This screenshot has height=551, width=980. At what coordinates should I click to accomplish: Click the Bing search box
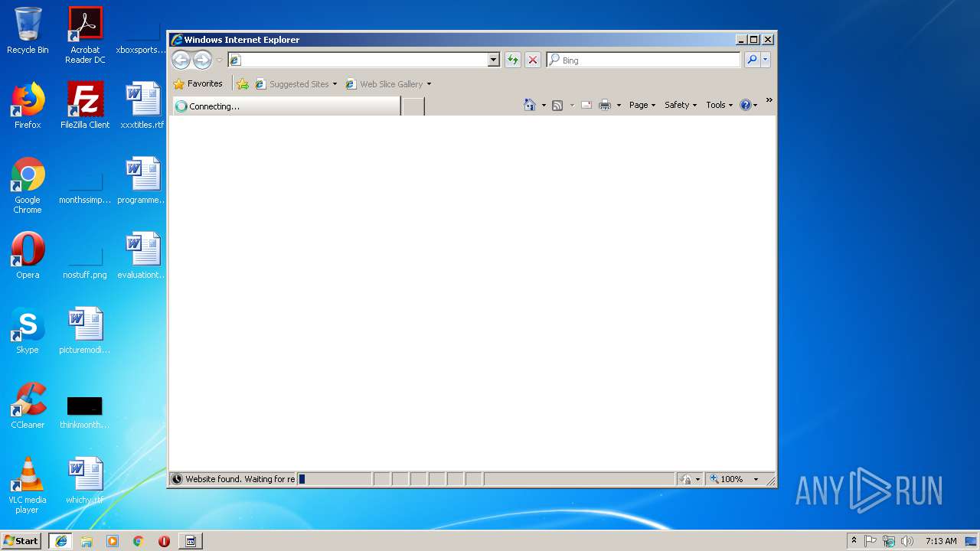(643, 60)
